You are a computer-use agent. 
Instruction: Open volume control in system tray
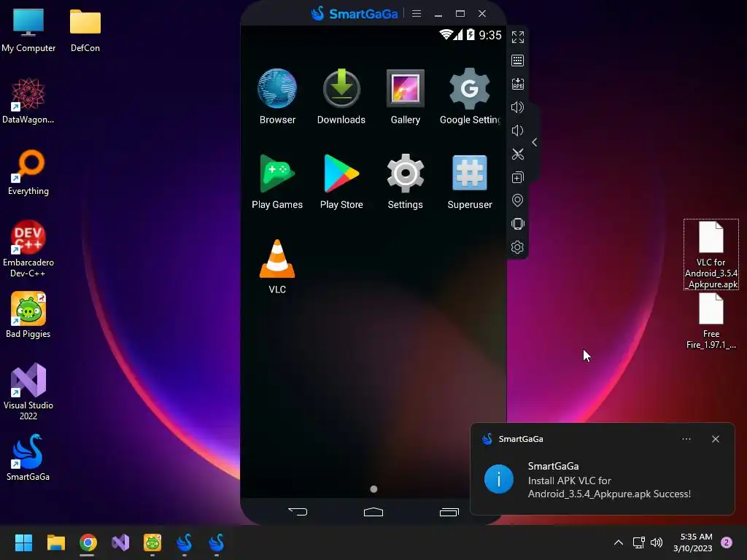click(657, 542)
